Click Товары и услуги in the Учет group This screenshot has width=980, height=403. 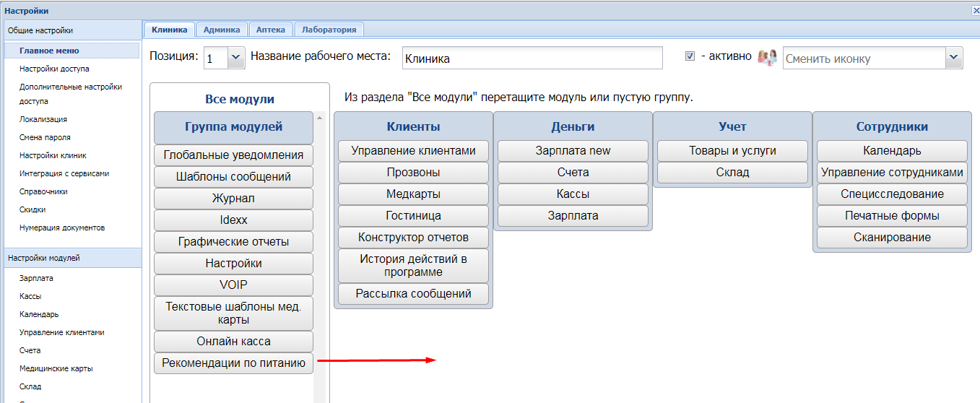point(732,151)
